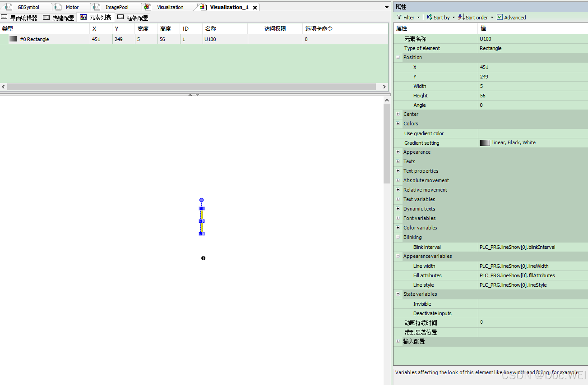Select the 元素列表 element list tab

click(96, 18)
